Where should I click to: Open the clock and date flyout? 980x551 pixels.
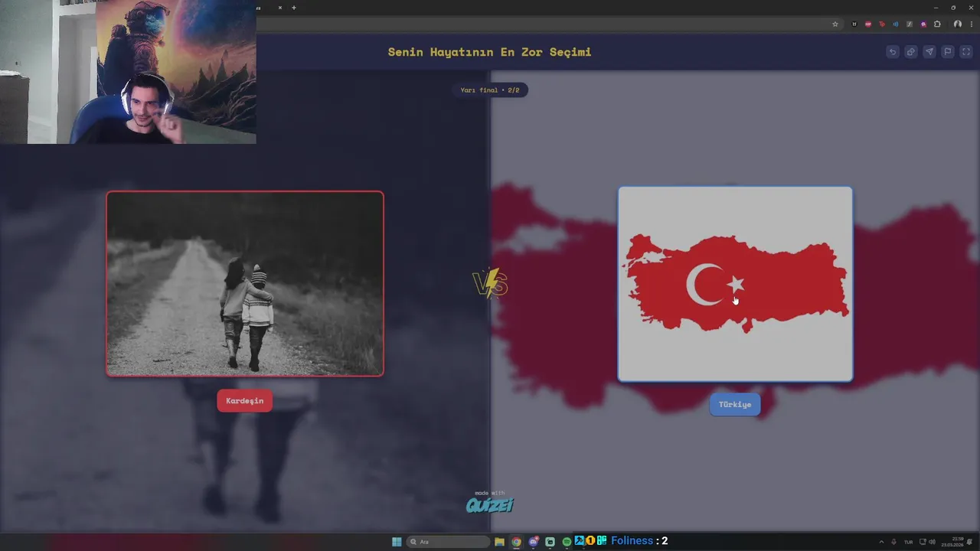(x=952, y=542)
